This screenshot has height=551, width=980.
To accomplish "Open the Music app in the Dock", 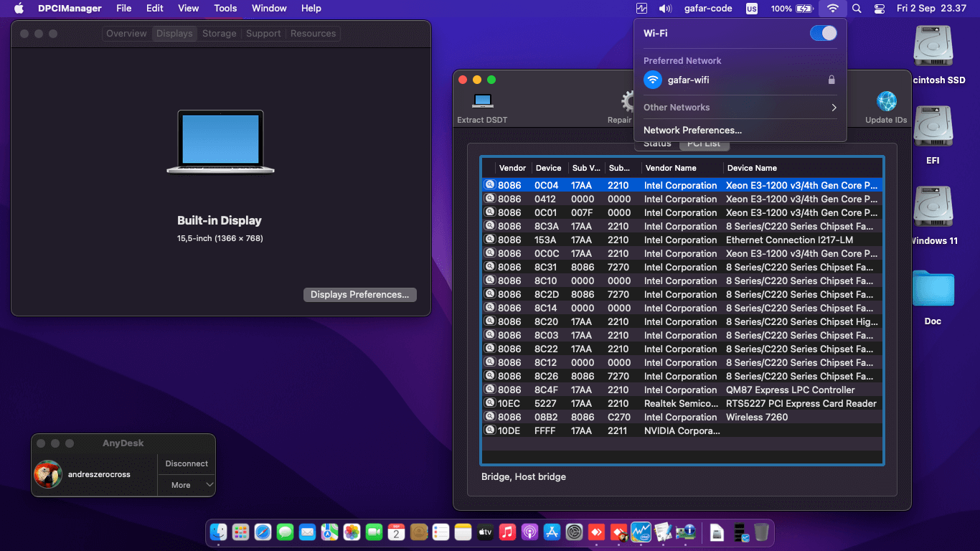I will click(507, 532).
